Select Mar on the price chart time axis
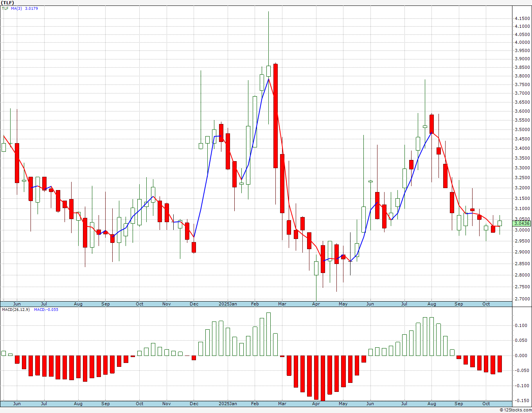 click(x=282, y=304)
